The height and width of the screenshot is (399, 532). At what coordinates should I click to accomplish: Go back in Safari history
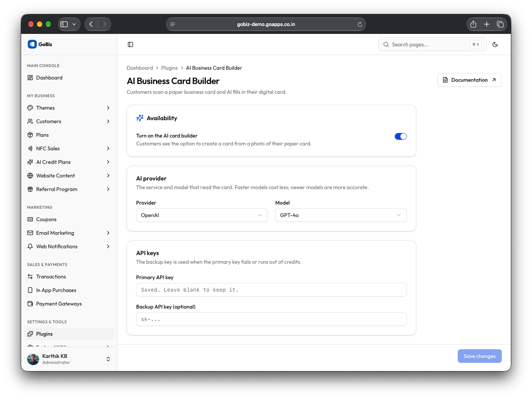tap(91, 24)
